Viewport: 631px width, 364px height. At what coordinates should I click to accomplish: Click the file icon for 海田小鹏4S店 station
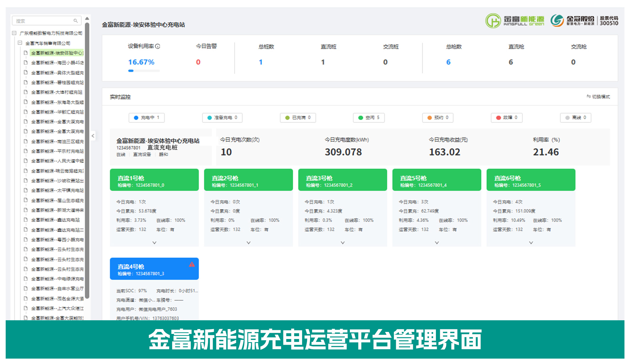point(26,62)
